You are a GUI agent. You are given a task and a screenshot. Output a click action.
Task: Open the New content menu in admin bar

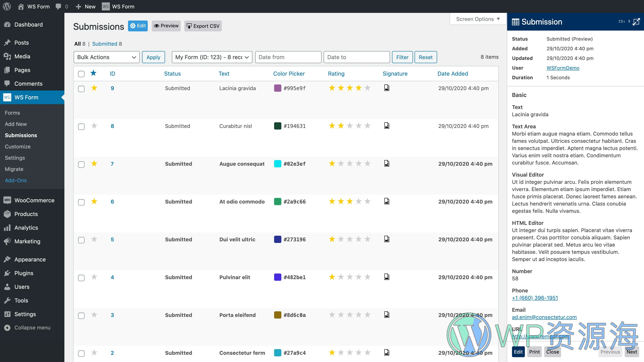86,6
